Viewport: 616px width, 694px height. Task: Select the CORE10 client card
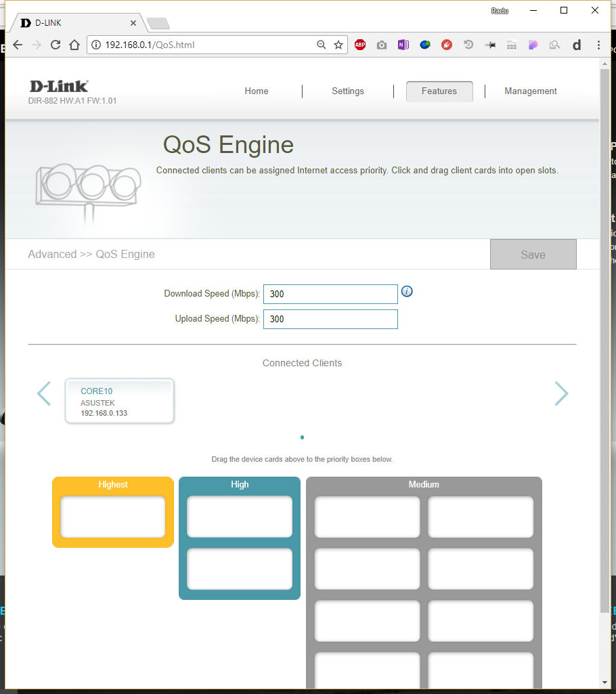click(119, 401)
